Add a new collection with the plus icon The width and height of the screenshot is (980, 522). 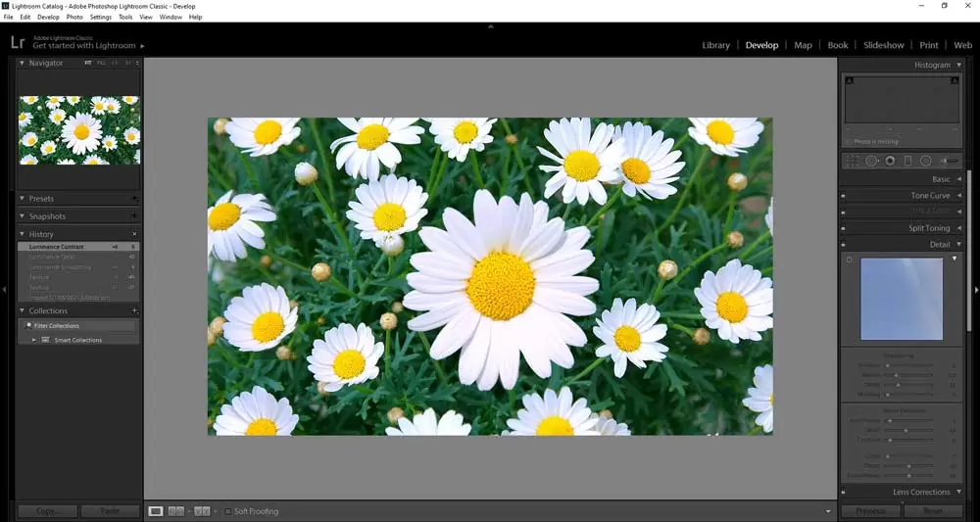pos(134,310)
